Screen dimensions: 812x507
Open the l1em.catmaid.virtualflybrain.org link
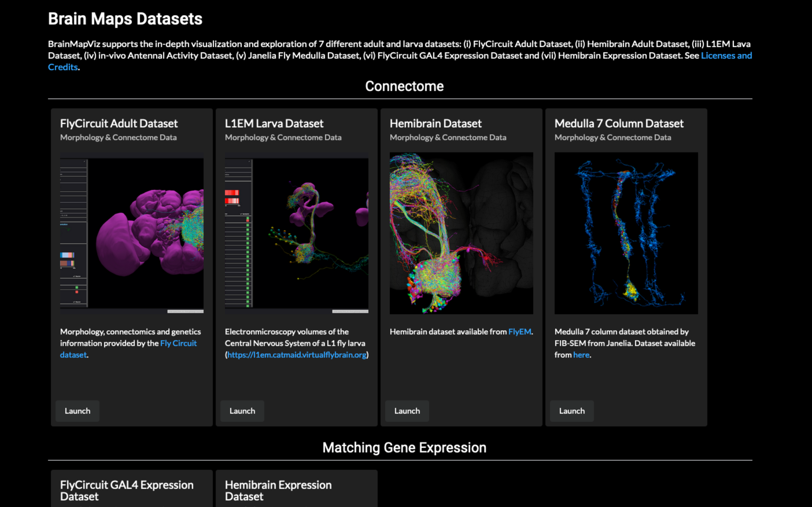(296, 355)
